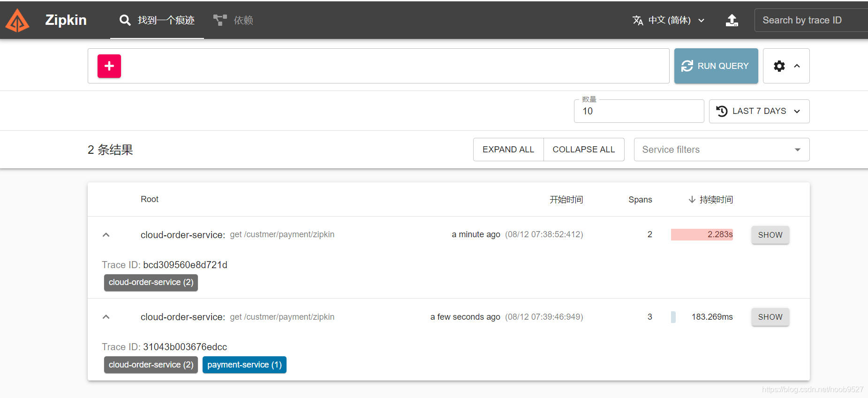
Task: Click the translate language icon
Action: tap(638, 20)
